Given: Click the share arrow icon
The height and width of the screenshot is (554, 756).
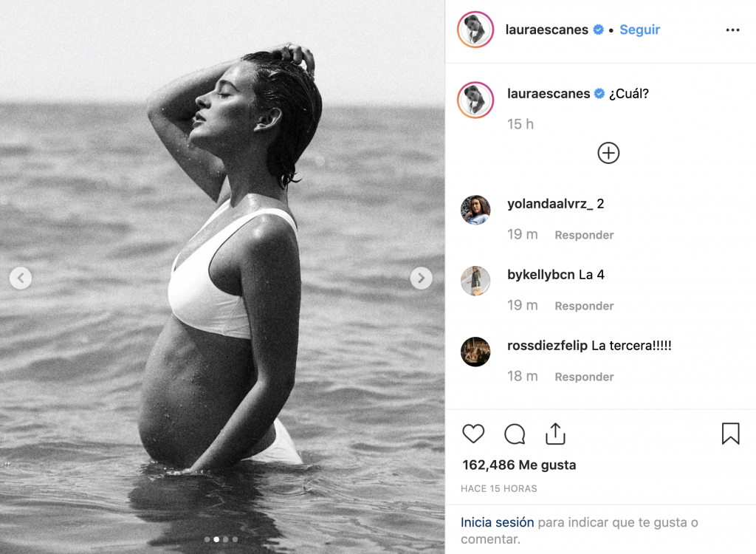Looking at the screenshot, I should [555, 434].
